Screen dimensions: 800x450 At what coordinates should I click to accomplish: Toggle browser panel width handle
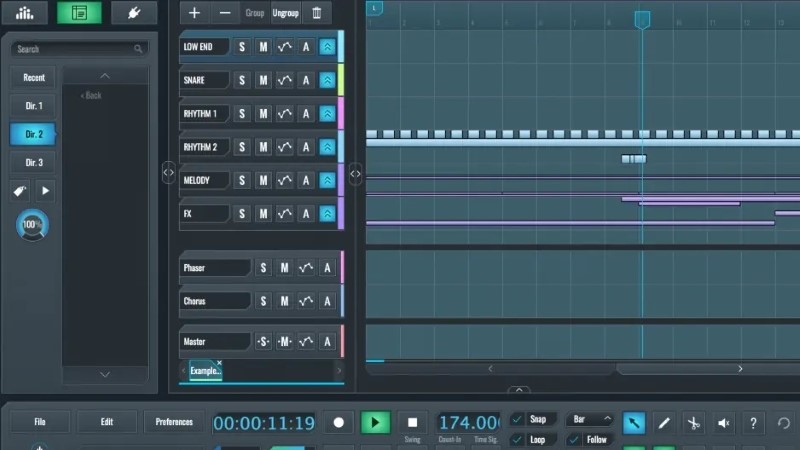pos(168,172)
